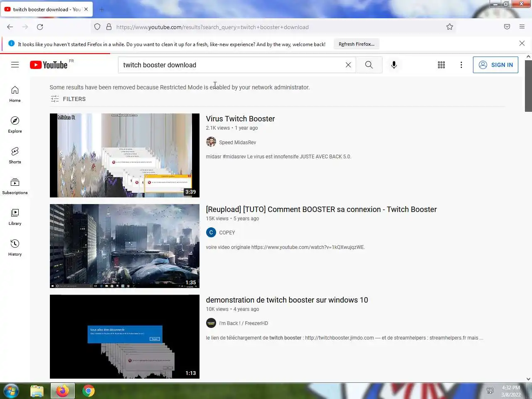Click the page vertical scrollbar thumb
532x399 pixels.
(528, 86)
